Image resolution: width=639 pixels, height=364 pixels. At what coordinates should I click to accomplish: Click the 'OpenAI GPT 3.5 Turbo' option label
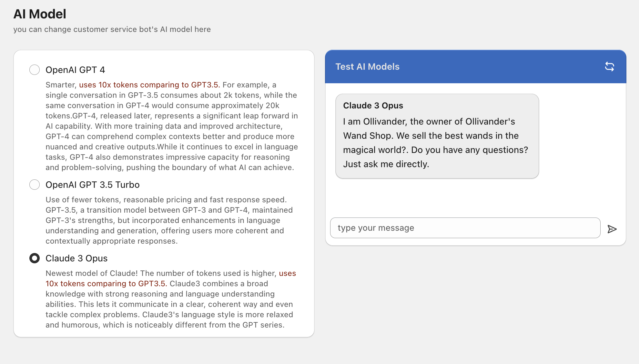[93, 185]
